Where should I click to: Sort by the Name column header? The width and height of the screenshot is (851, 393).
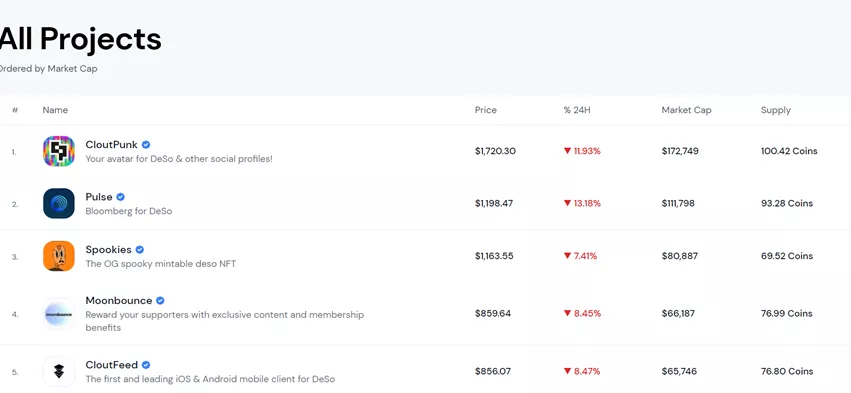(x=55, y=110)
